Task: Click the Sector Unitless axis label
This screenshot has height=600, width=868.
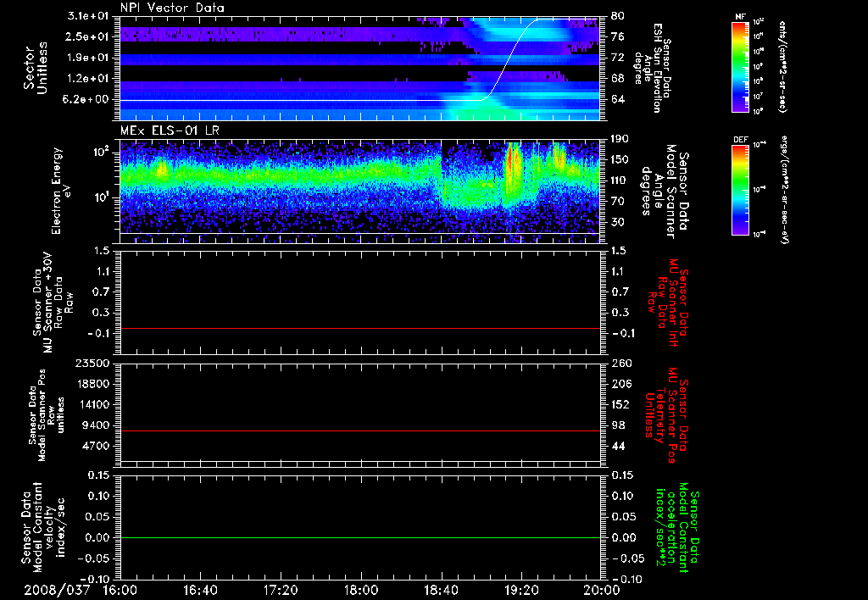Action: coord(35,68)
